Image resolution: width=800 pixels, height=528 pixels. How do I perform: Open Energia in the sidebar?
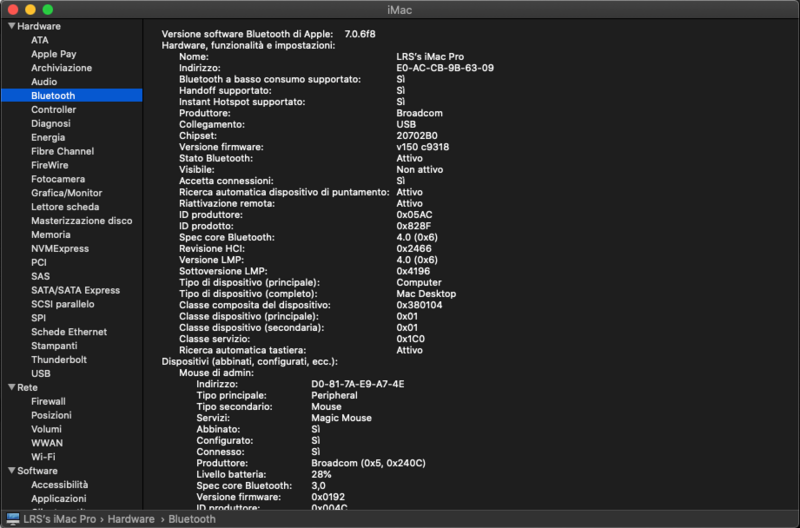48,137
